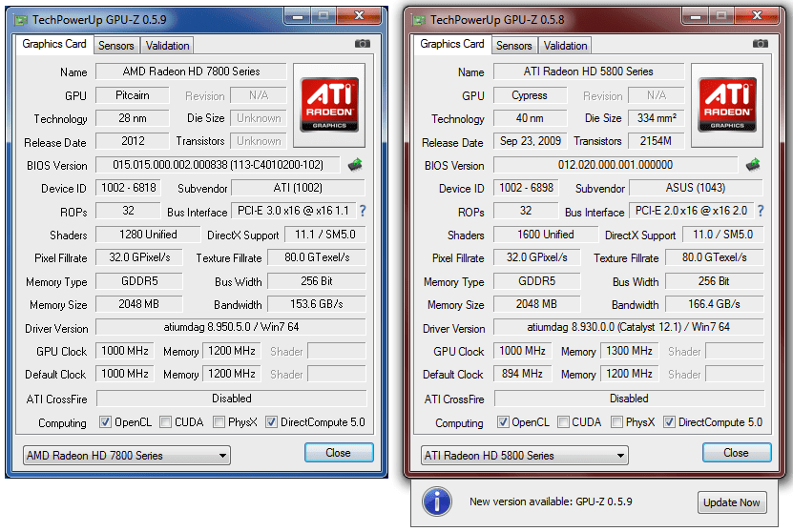Click the 1280 Unified shaders value

coord(148,235)
